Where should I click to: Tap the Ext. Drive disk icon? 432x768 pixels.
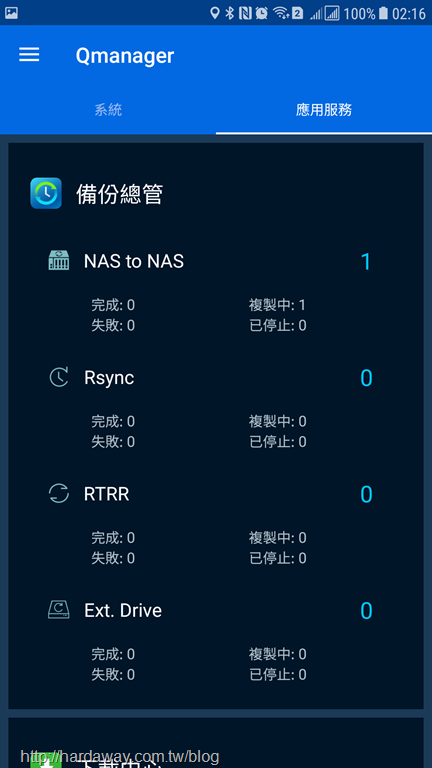(x=59, y=610)
